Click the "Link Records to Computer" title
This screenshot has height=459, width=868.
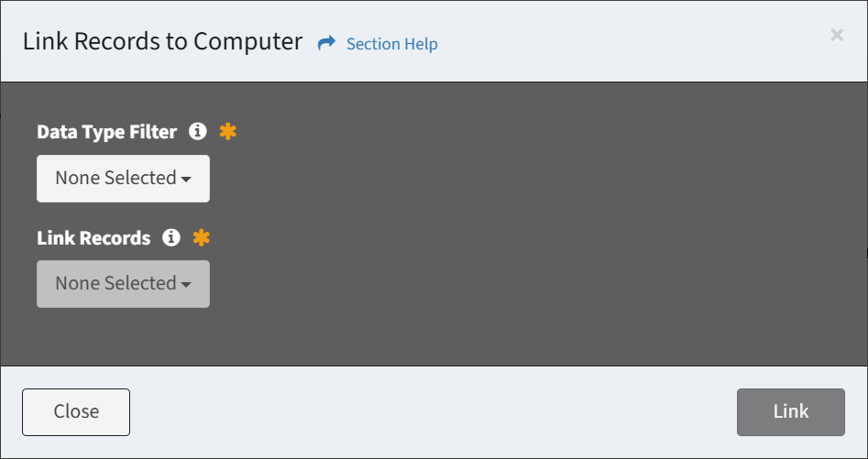point(162,42)
